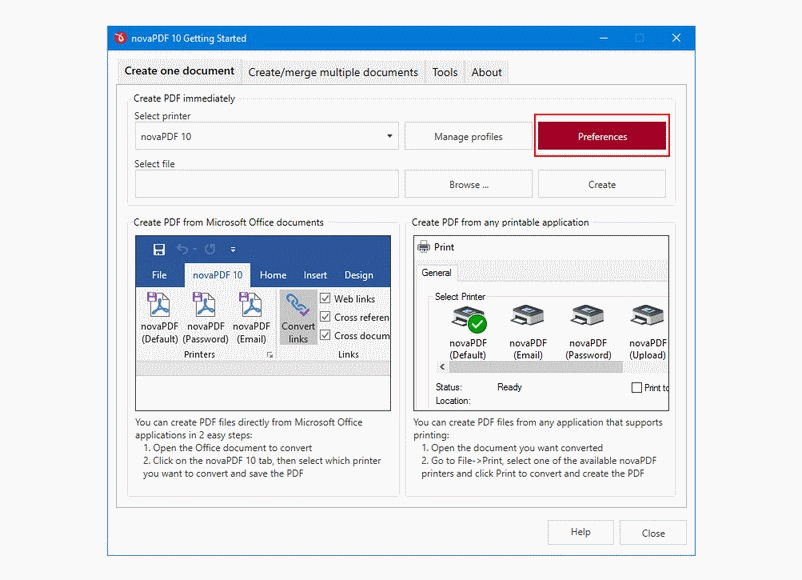Click the 'Links' group label
The height and width of the screenshot is (580, 802).
[348, 354]
